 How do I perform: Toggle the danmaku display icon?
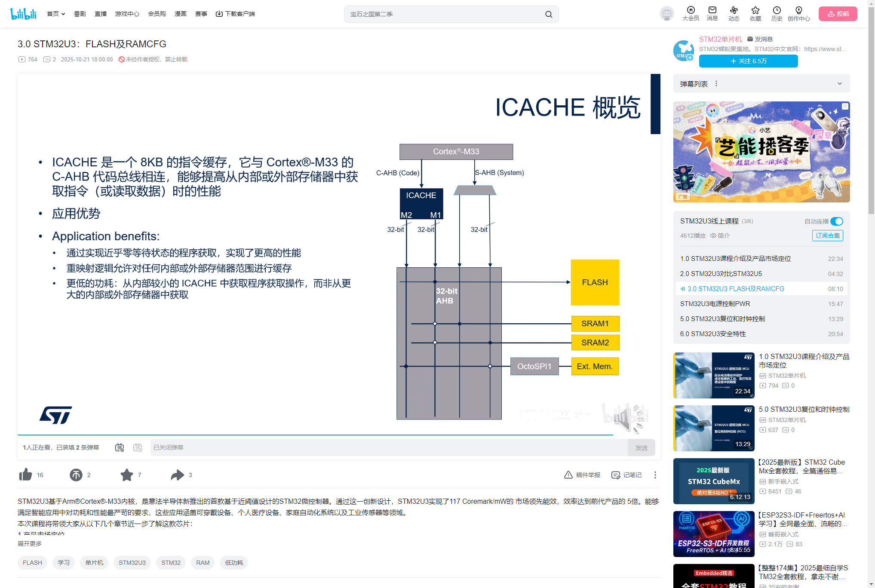(120, 447)
